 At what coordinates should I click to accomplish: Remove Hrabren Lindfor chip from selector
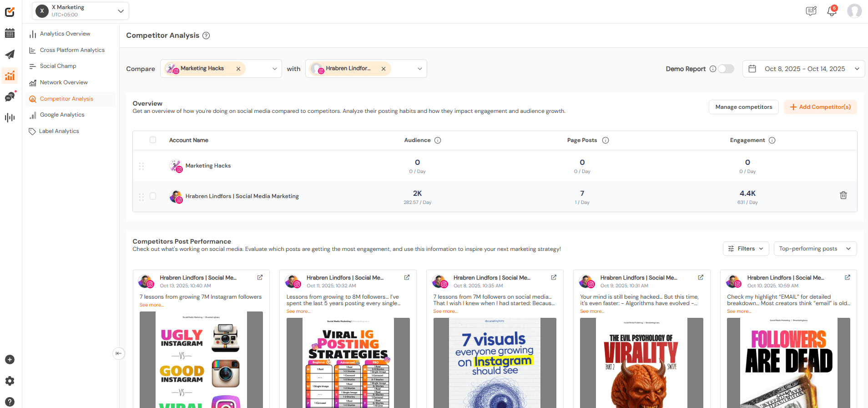[x=384, y=69]
